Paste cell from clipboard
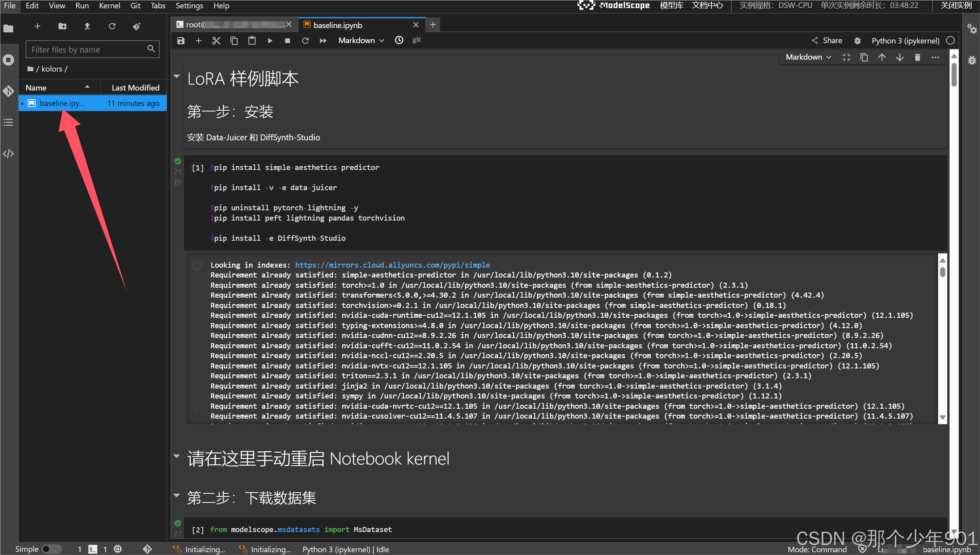The width and height of the screenshot is (980, 555). 252,41
